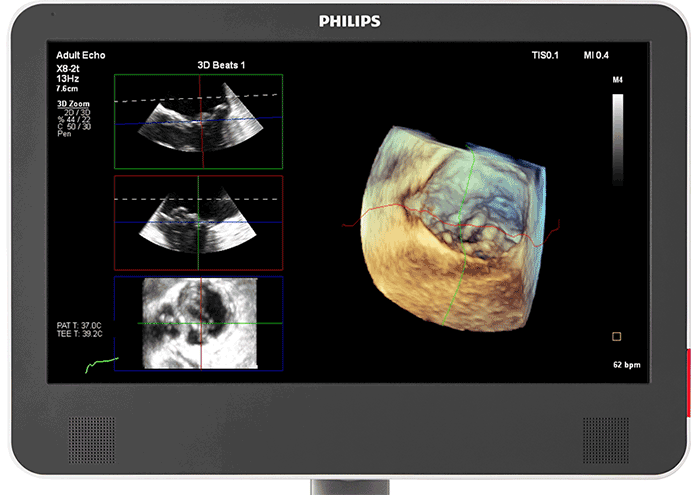Screen dimensions: 700x500
Task: Select the X8-2t transducer label
Action: point(70,69)
